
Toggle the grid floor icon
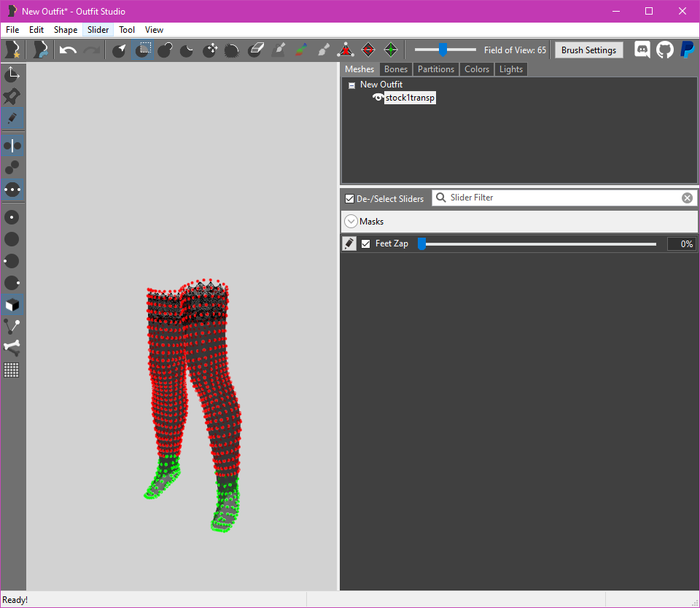click(12, 370)
